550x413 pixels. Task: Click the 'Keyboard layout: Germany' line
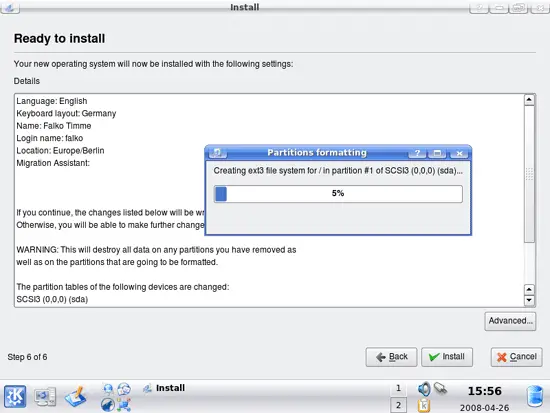[66, 113]
